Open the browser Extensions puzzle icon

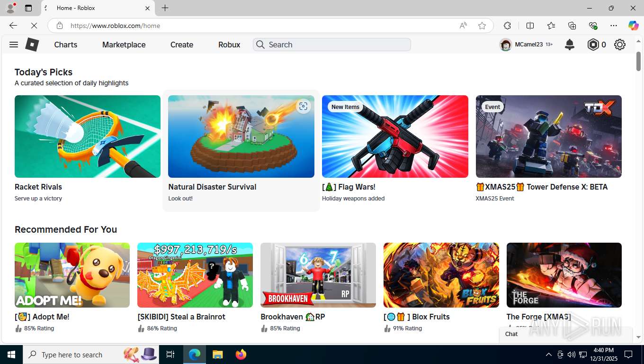(x=507, y=26)
